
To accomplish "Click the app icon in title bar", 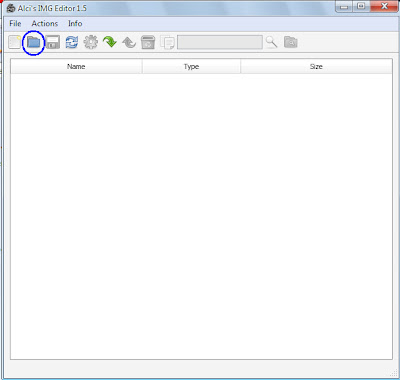I will 11,8.
